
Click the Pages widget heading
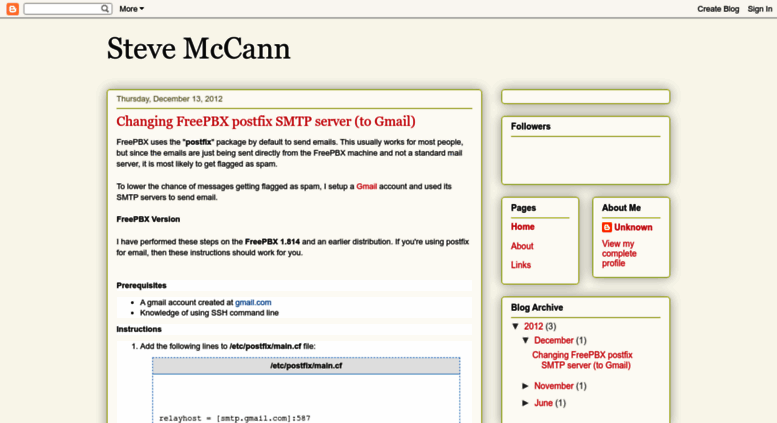click(x=523, y=208)
